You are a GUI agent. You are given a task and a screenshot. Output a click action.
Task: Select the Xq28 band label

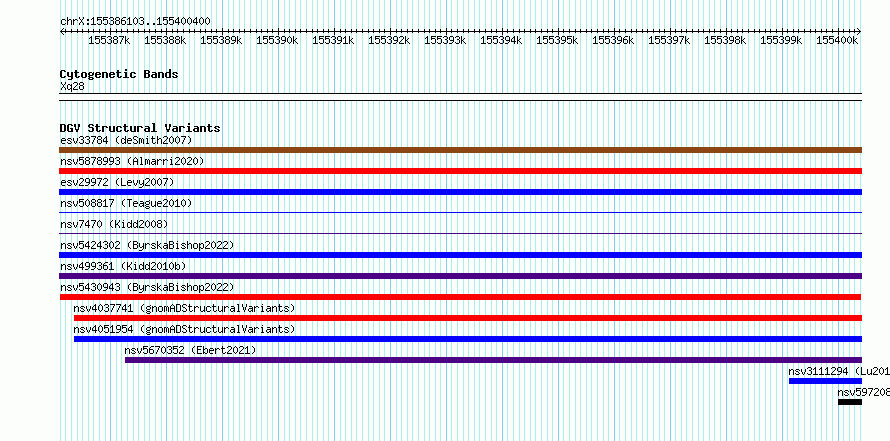72,86
